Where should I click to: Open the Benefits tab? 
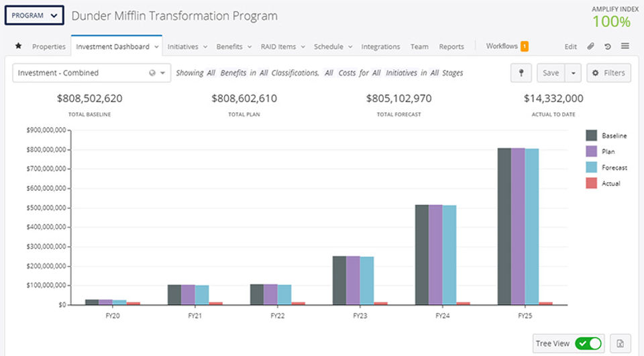coord(229,46)
